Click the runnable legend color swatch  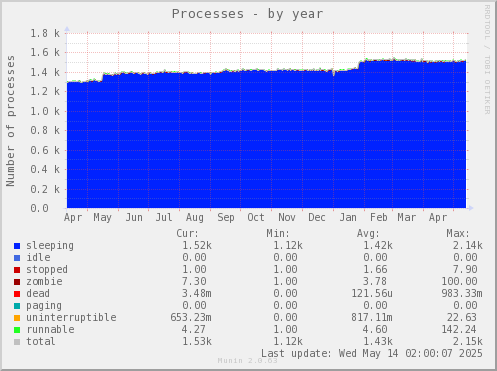[17, 330]
